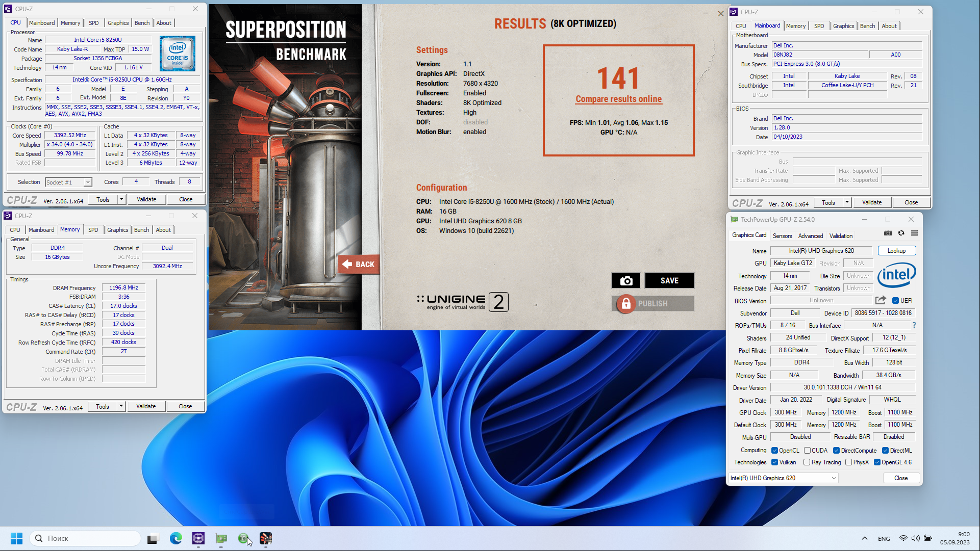Click the screenshot camera icon in Superposition
Image resolution: width=980 pixels, height=551 pixels.
[x=626, y=281]
